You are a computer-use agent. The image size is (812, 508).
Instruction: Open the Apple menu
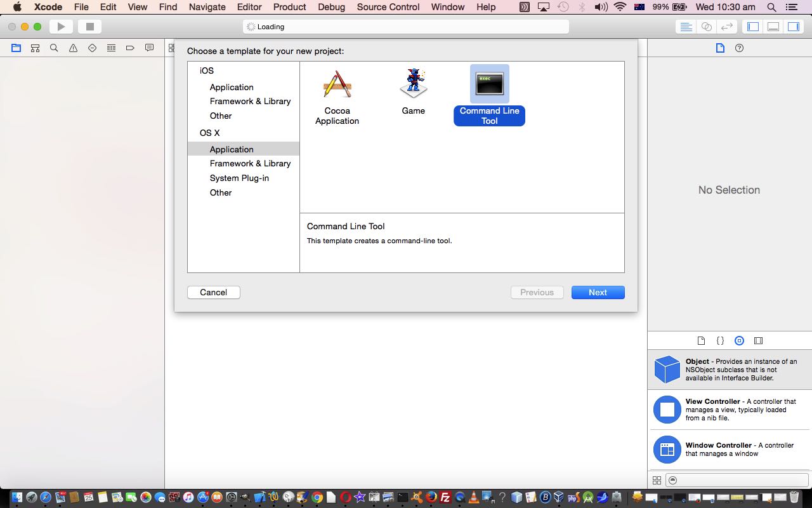click(17, 7)
